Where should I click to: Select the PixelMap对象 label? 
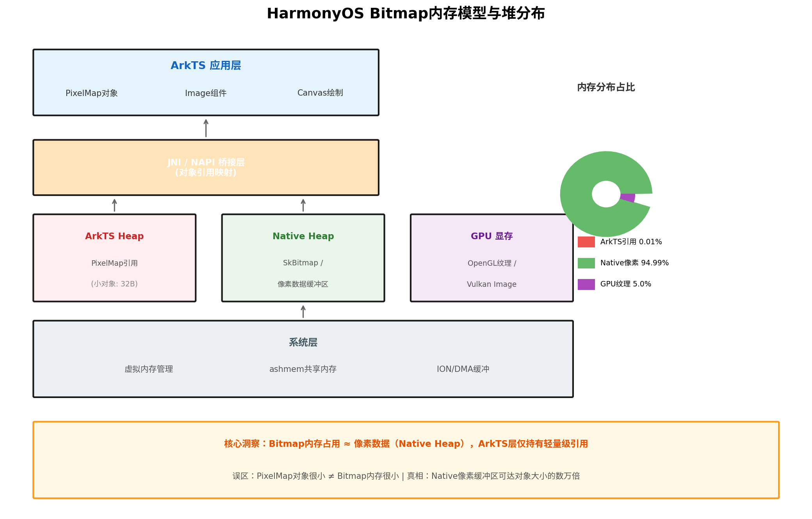click(x=92, y=93)
